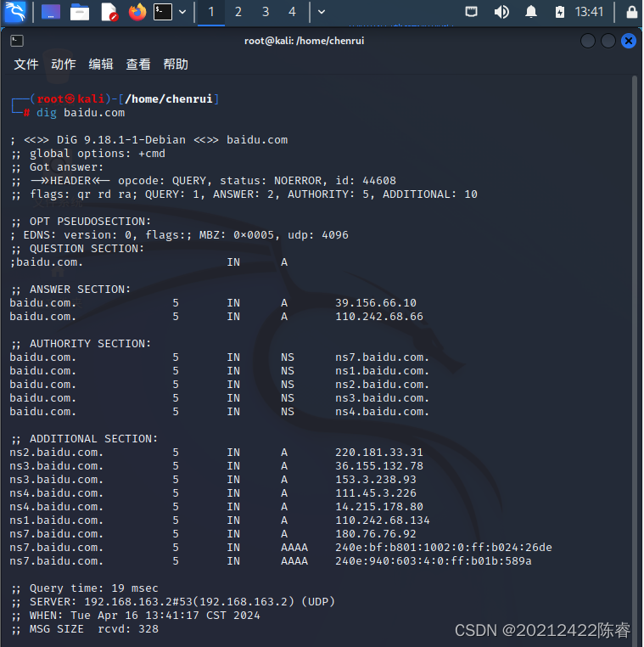Click the 'QUESTION SECTION:' heading

[87, 249]
